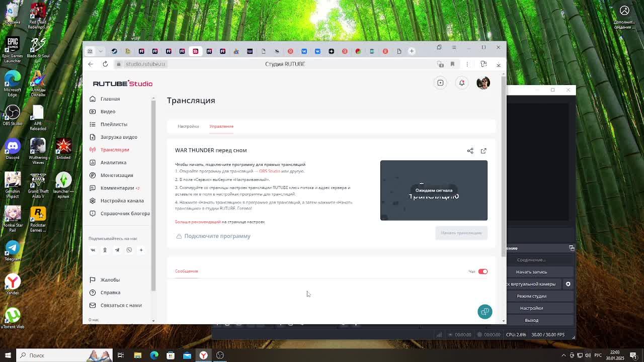This screenshot has height=362, width=644.
Task: Click the browser bookmark icon
Action: tap(452, 64)
